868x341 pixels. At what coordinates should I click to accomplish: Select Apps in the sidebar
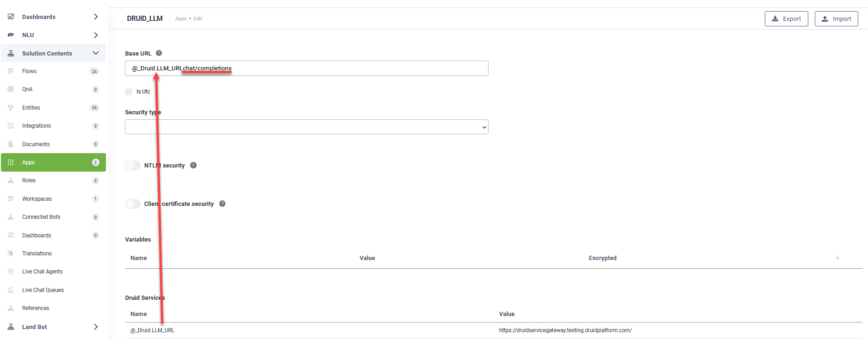[x=53, y=162]
